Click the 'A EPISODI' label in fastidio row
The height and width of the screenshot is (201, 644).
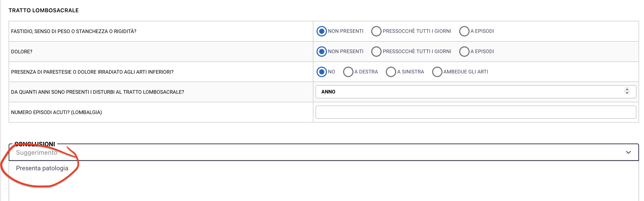(482, 31)
